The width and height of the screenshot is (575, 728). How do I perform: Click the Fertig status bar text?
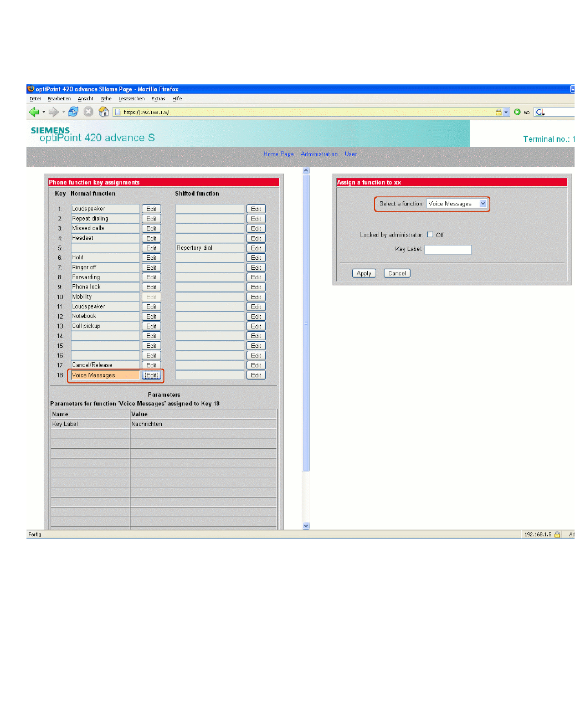point(35,535)
